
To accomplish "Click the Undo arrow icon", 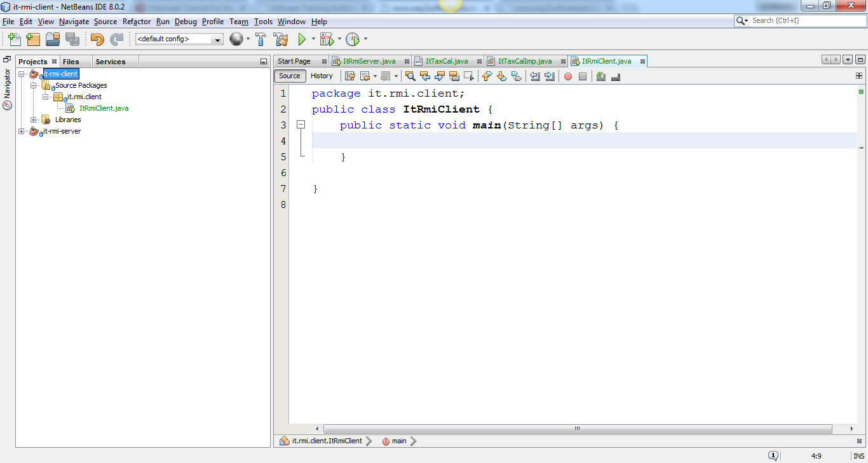I will click(97, 39).
